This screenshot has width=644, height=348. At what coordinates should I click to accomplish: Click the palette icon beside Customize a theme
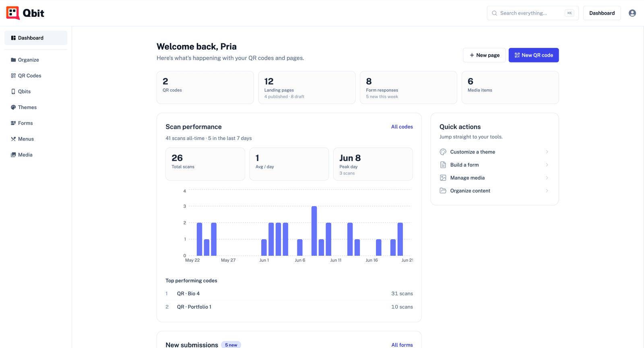click(443, 152)
